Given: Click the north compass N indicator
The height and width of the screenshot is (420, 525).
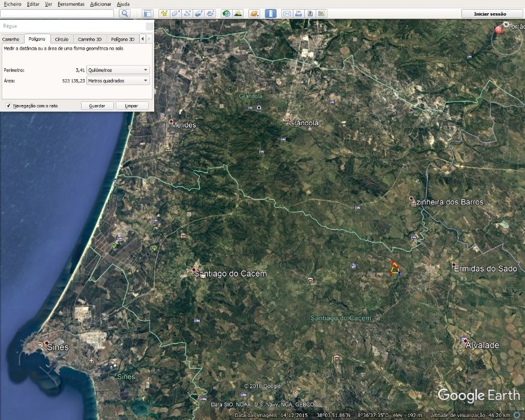Looking at the screenshot, I should click(x=506, y=24).
